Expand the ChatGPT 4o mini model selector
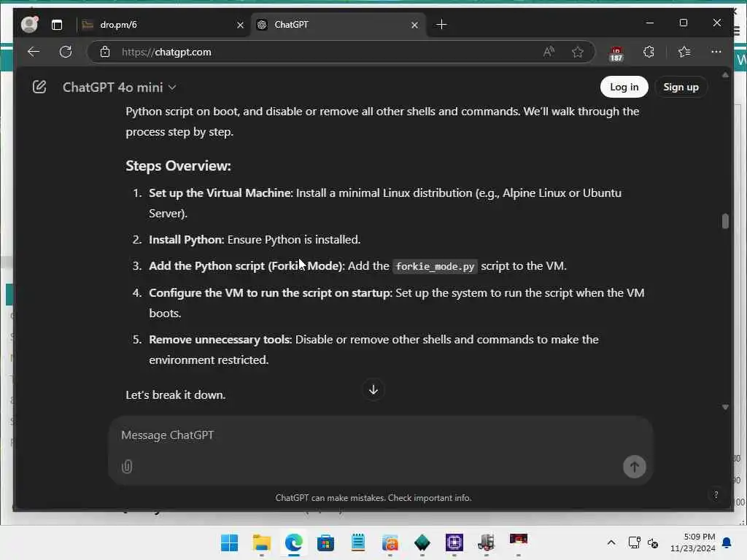 120,87
